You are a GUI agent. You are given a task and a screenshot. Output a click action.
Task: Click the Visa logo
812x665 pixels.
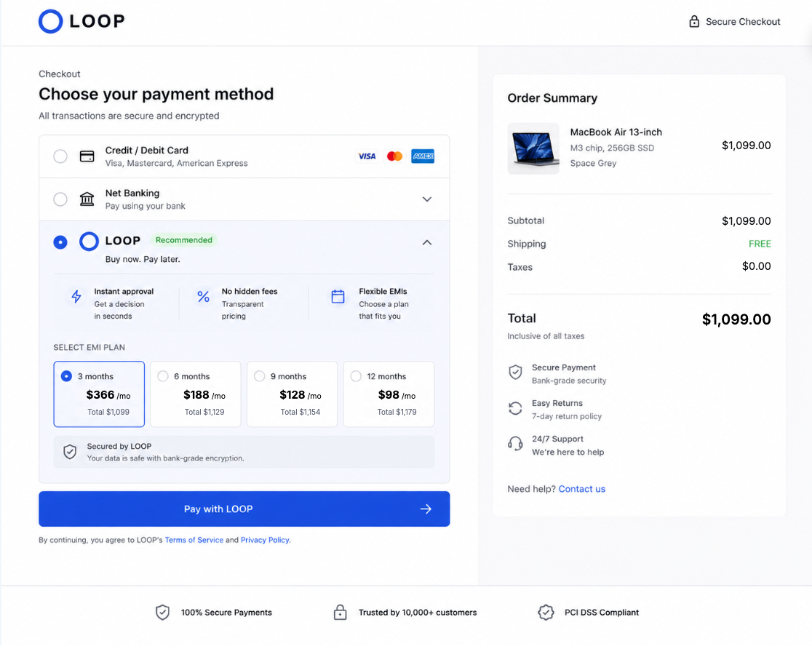(x=367, y=156)
